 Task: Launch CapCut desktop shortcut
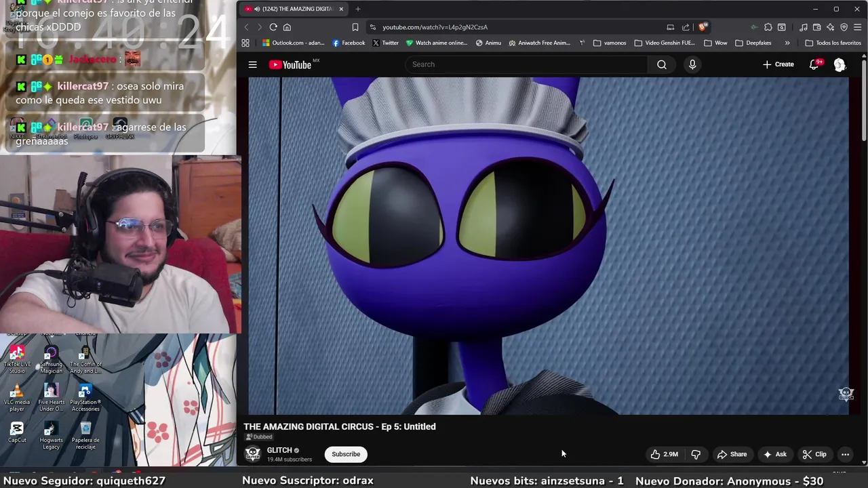pyautogui.click(x=17, y=432)
